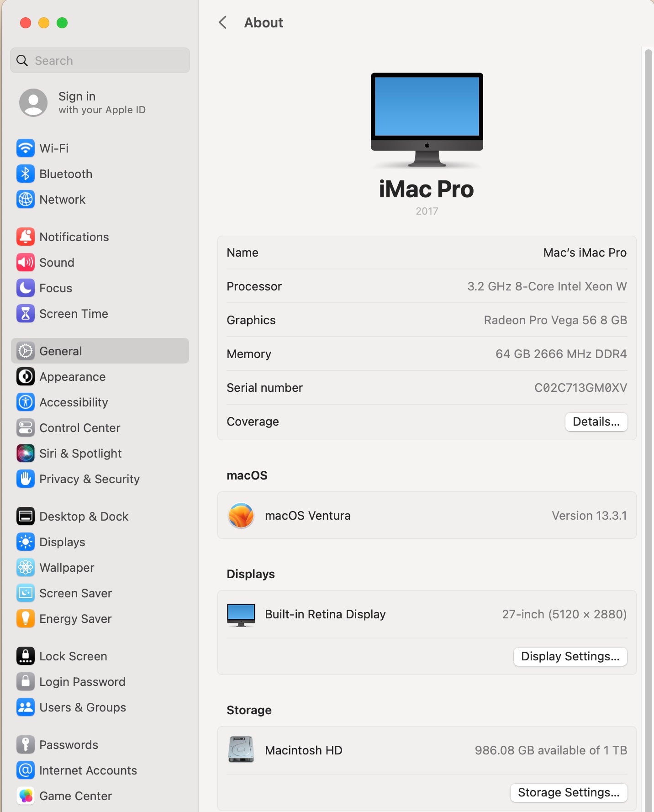Screen dimensions: 654x812
Task: Click the "iMac Pro" heading text
Action: click(427, 189)
